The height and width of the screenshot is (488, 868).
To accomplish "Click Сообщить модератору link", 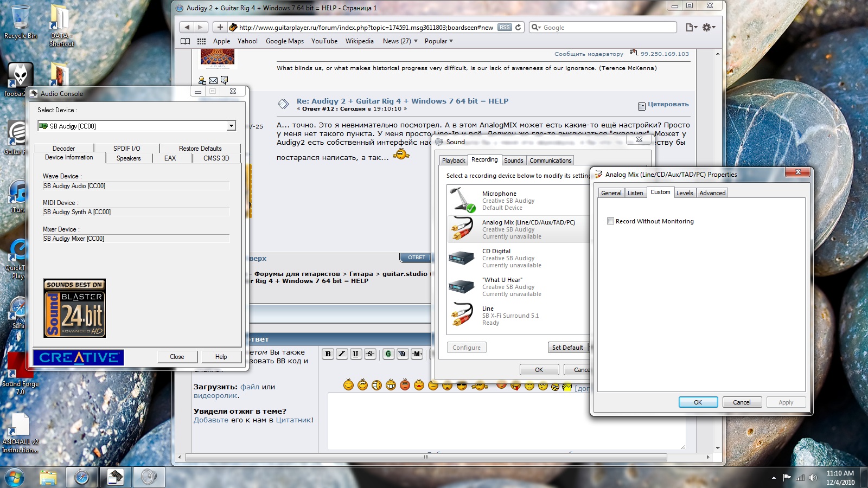I will coord(589,54).
